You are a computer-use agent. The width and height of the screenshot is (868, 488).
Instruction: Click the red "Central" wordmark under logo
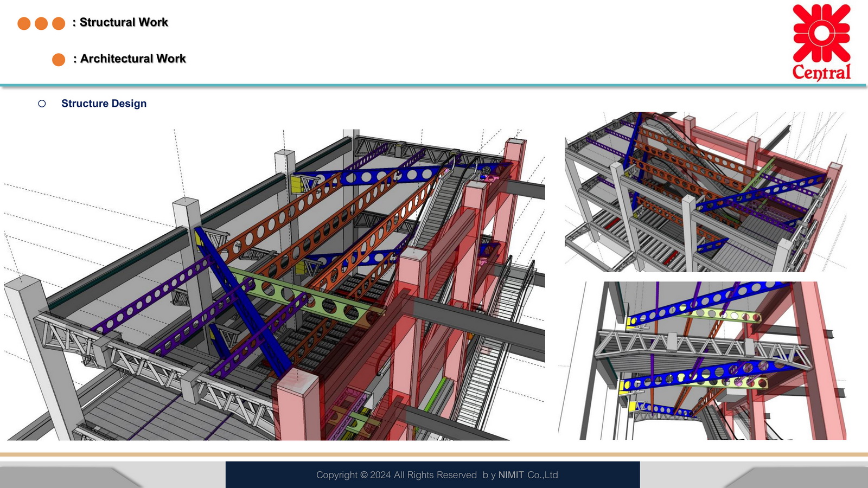(x=821, y=72)
